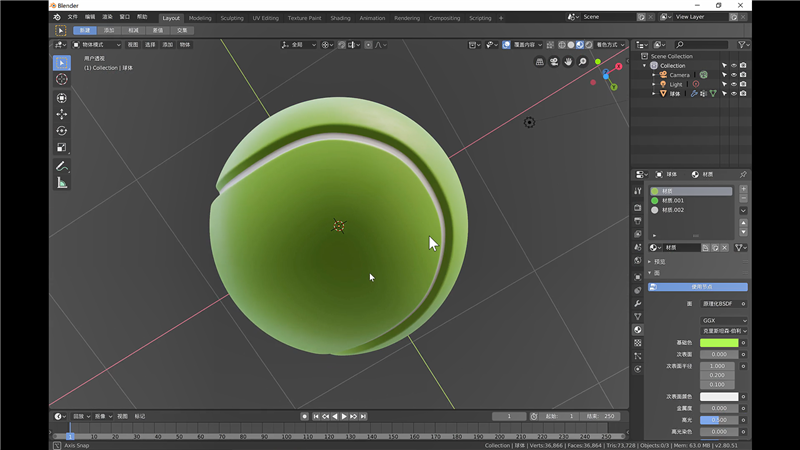Toggle perspective/orthographic grid view button
Screen dimensions: 800x450
click(539, 62)
